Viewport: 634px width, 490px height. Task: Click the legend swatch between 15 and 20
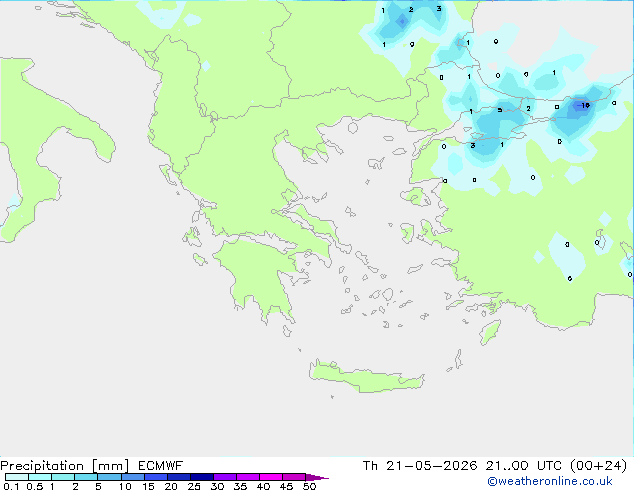pyautogui.click(x=156, y=477)
